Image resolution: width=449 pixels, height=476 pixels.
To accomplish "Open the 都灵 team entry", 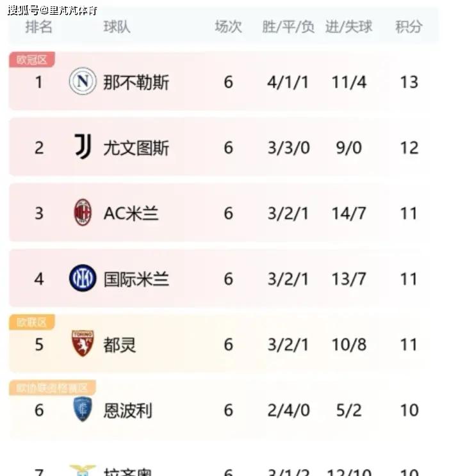I will pyautogui.click(x=120, y=345).
